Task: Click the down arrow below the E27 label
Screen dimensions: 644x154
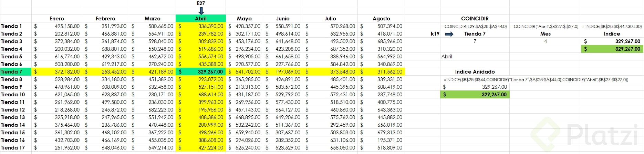Action: point(201,11)
